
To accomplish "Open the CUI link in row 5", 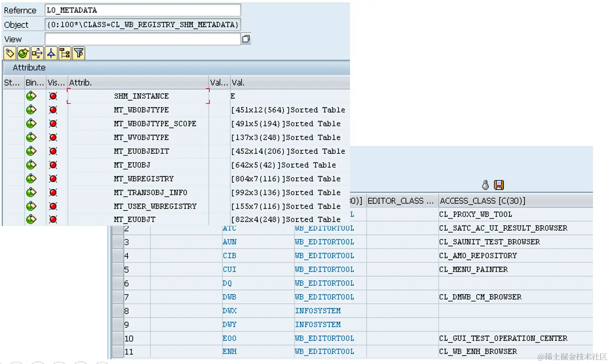I will [x=229, y=269].
